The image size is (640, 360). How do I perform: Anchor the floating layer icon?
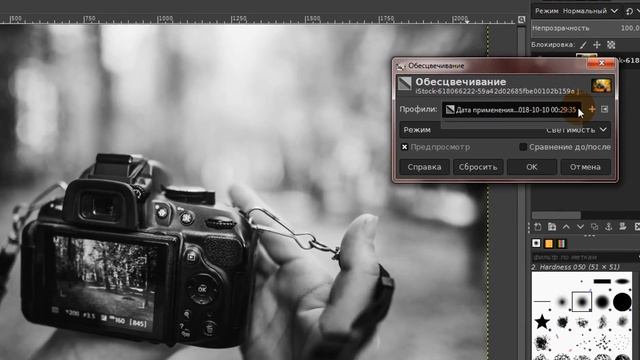[608, 227]
